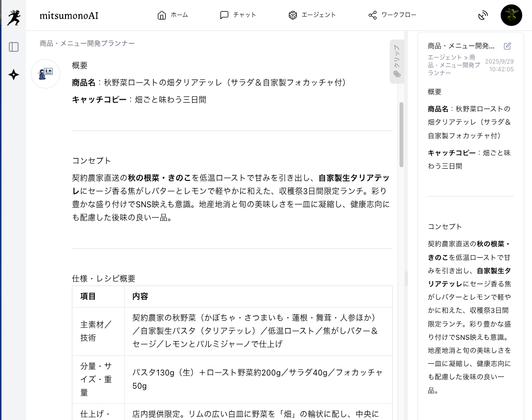Click the sparkle icon in left sidebar
This screenshot has height=420, width=532.
pos(14,75)
